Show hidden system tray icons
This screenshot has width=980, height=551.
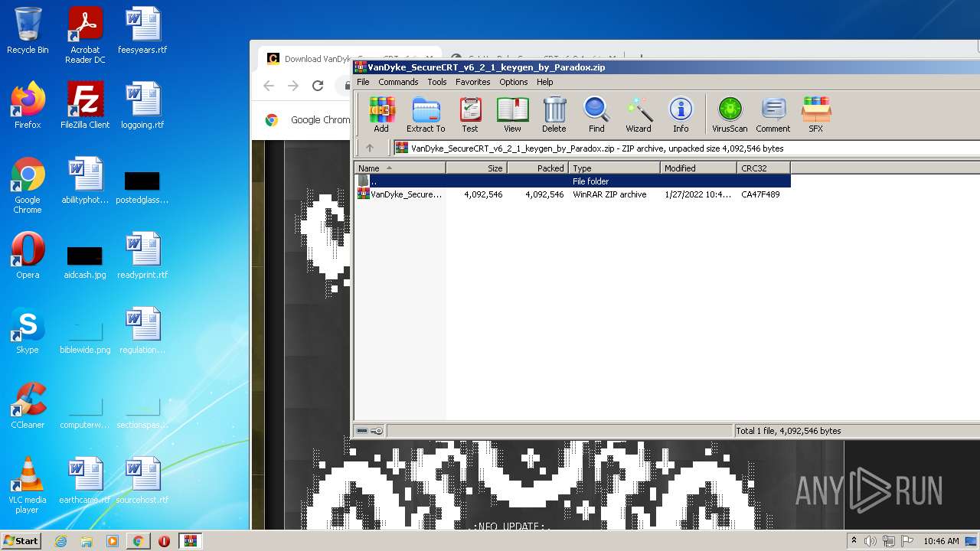tap(854, 541)
